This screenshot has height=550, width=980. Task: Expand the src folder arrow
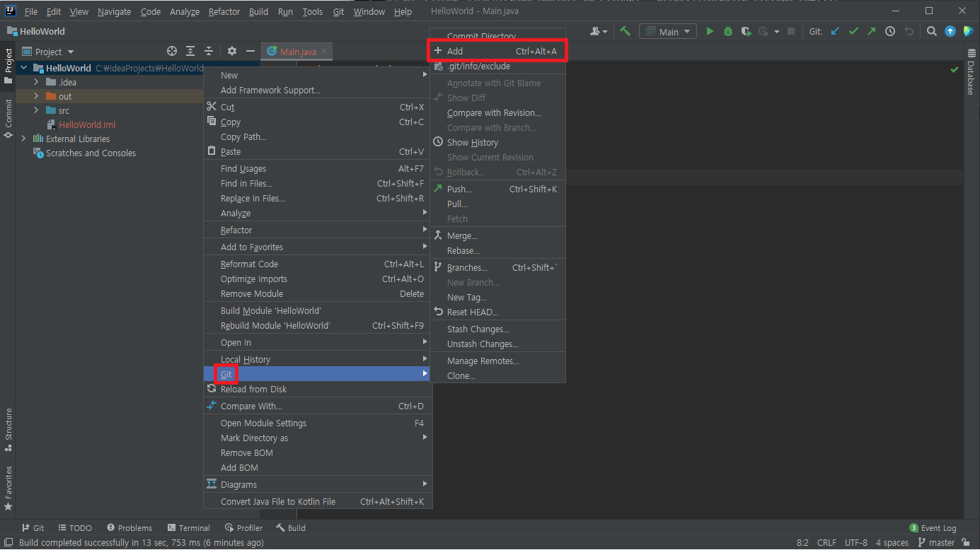point(36,110)
